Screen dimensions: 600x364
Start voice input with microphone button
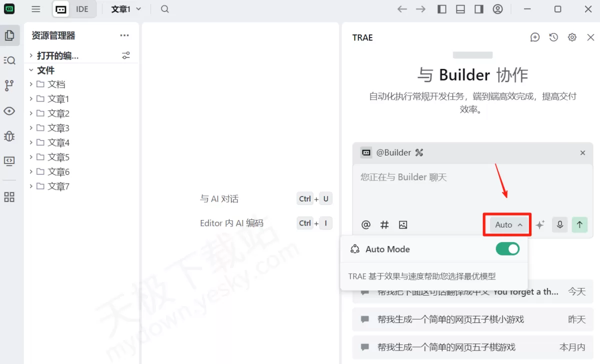[560, 225]
